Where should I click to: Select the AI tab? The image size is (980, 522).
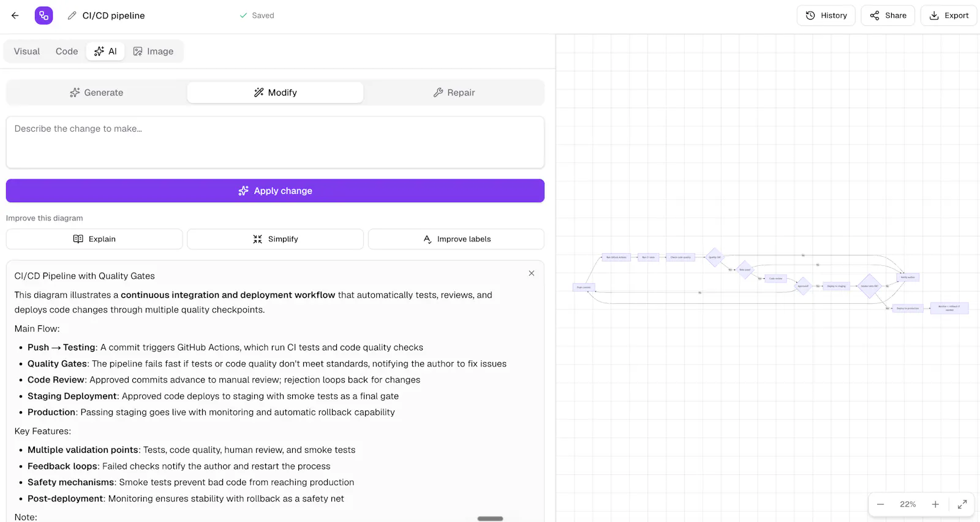pos(105,51)
